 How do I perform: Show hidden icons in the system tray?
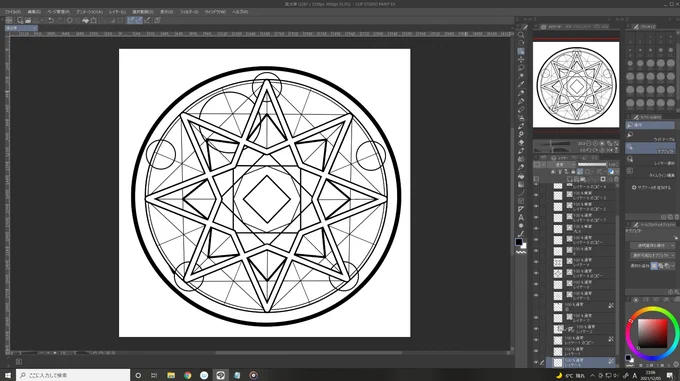pos(592,375)
